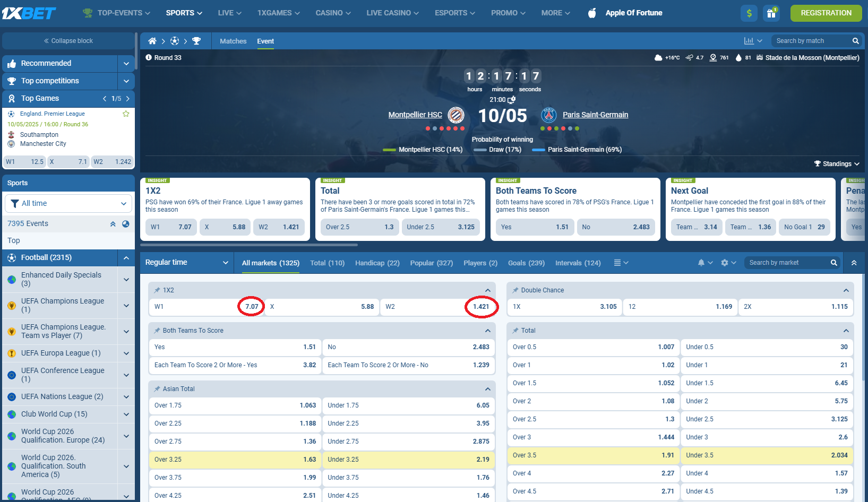Image resolution: width=868 pixels, height=502 pixels.
Task: Open Paris Saint-Germain team link
Action: 595,115
